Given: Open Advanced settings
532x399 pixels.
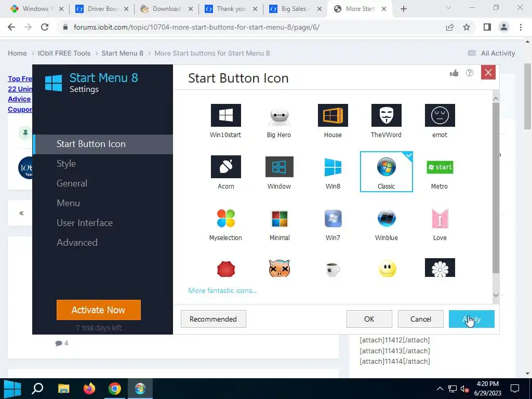Looking at the screenshot, I should [x=77, y=242].
